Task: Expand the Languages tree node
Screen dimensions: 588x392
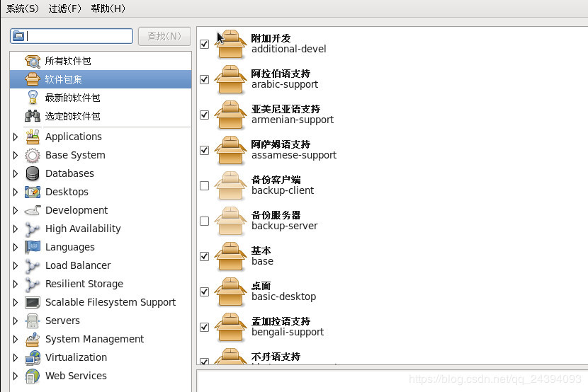Action: click(x=16, y=247)
